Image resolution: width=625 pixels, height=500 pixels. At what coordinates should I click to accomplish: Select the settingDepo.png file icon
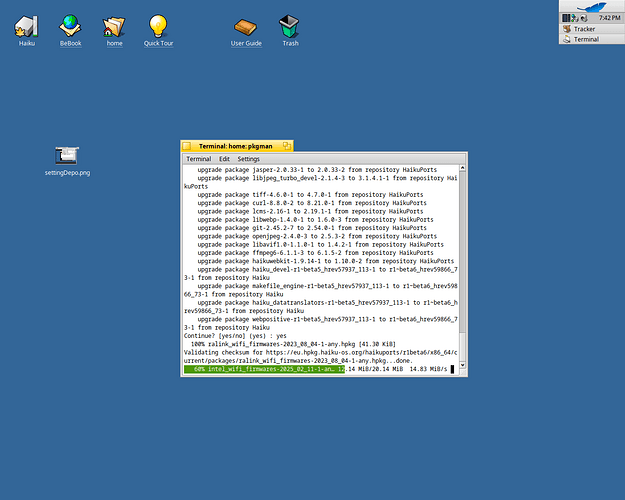pyautogui.click(x=67, y=156)
